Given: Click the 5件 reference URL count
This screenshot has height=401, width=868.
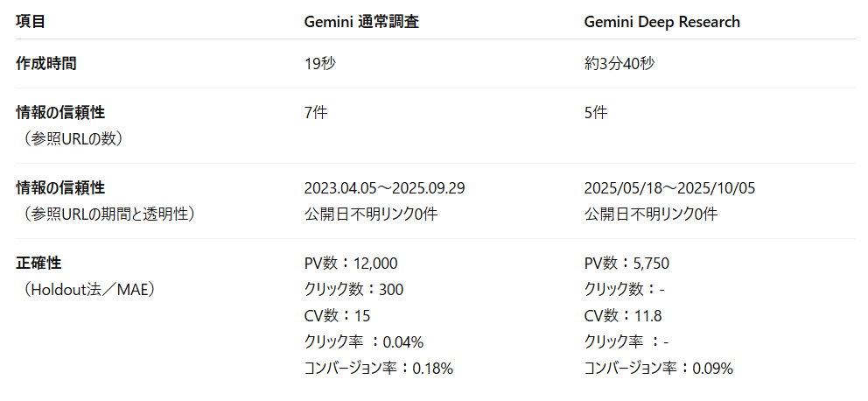Looking at the screenshot, I should (x=596, y=113).
